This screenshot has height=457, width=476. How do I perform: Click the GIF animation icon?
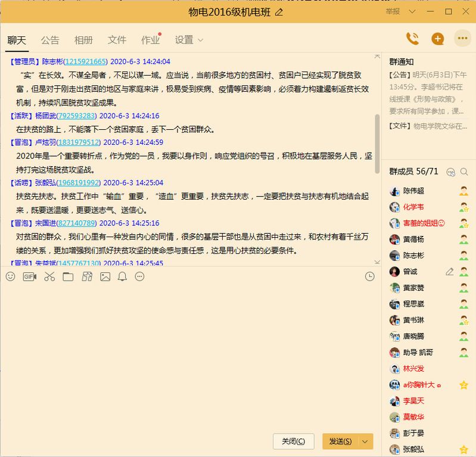click(30, 276)
